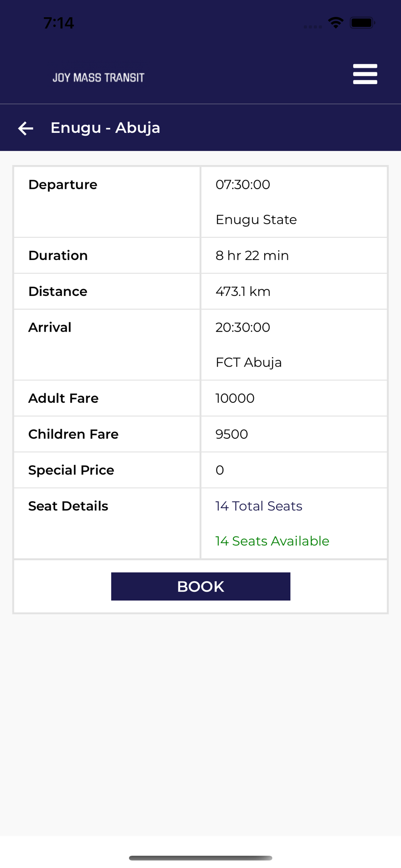Viewport: 401px width, 868px height.
Task: Tap the Children Fare value 9500
Action: click(231, 434)
